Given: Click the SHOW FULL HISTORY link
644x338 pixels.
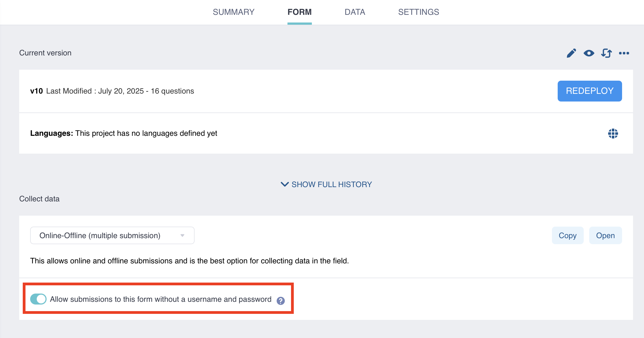Looking at the screenshot, I should point(332,184).
